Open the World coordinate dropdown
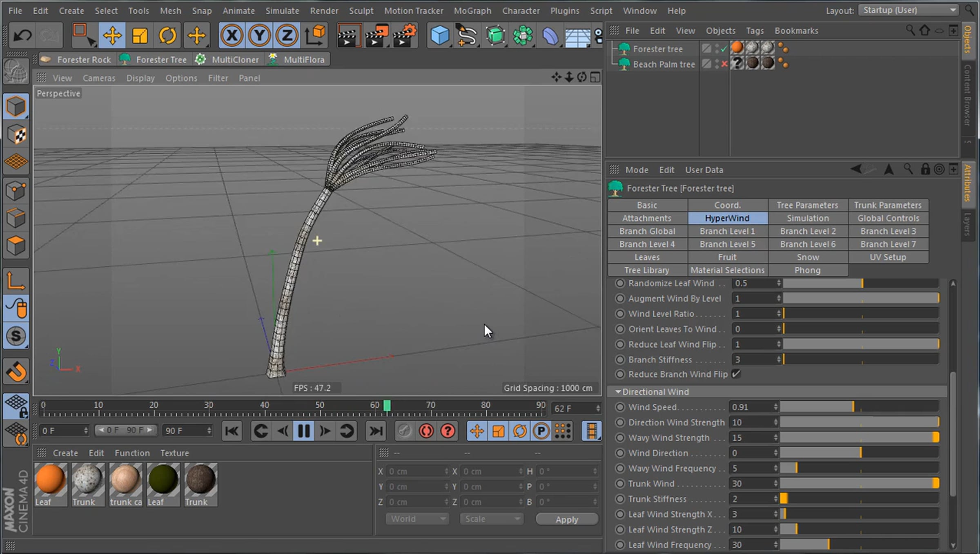This screenshot has width=980, height=554. point(417,519)
